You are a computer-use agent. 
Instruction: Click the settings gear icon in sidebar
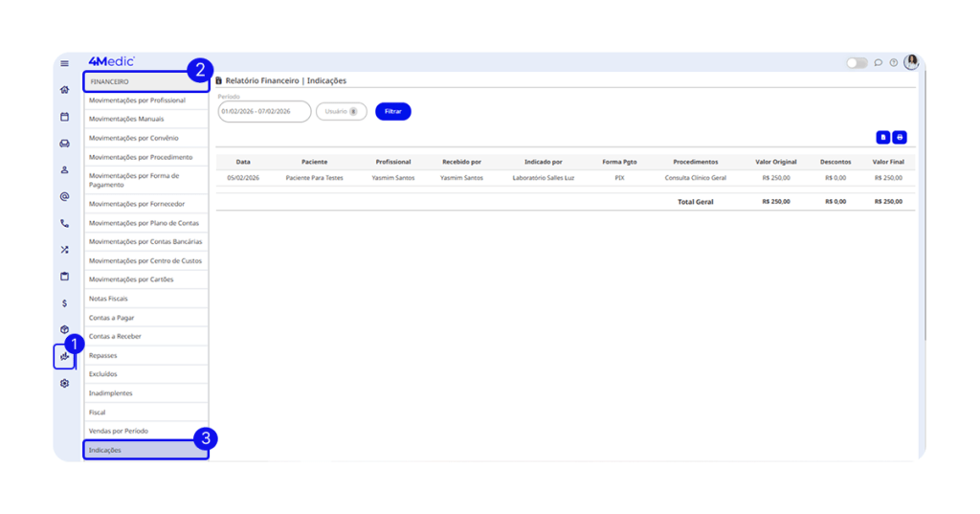pos(64,383)
